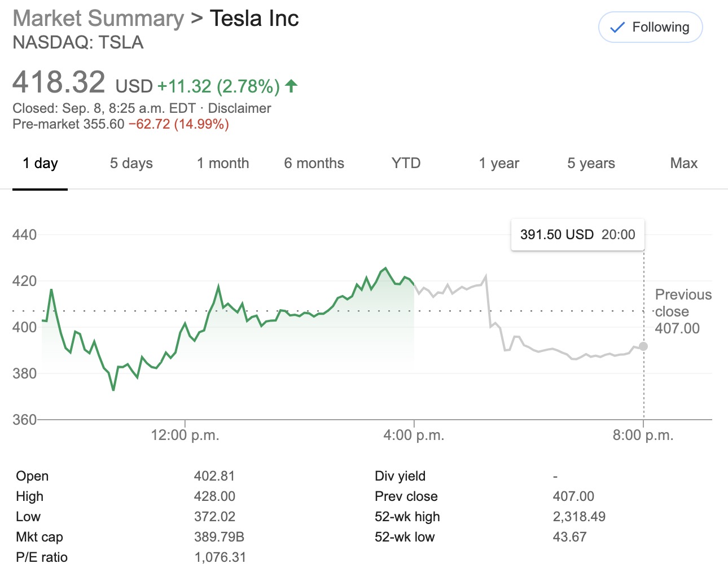Viewport: 728px width, 581px height.
Task: Show the YTD performance chart
Action: (x=405, y=163)
